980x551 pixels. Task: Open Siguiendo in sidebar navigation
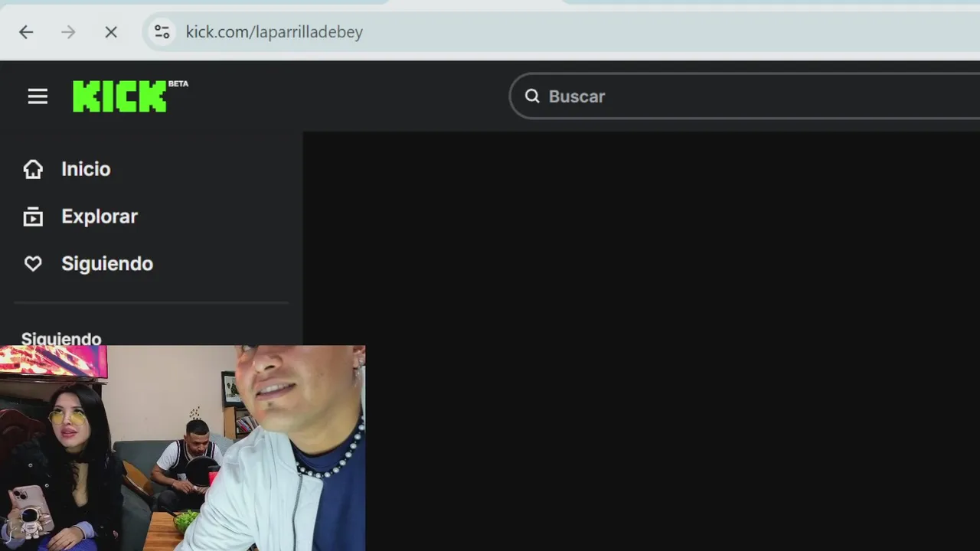[107, 264]
